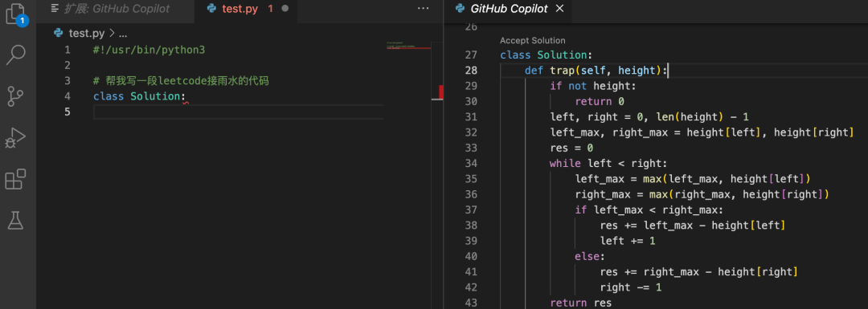The width and height of the screenshot is (868, 309).
Task: Click the shebang line #!/usr/bin/python3
Action: tap(149, 50)
